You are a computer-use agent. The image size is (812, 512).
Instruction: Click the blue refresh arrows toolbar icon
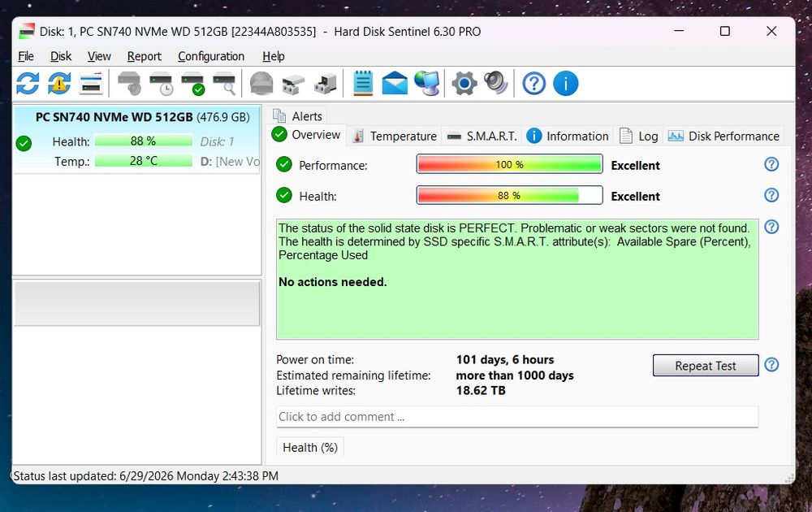28,84
